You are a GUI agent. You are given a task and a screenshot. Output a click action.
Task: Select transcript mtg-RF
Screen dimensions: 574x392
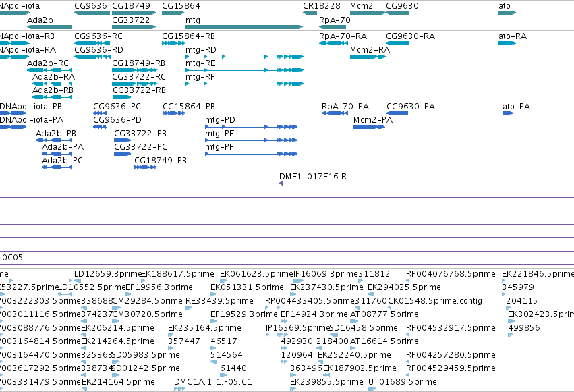point(245,84)
